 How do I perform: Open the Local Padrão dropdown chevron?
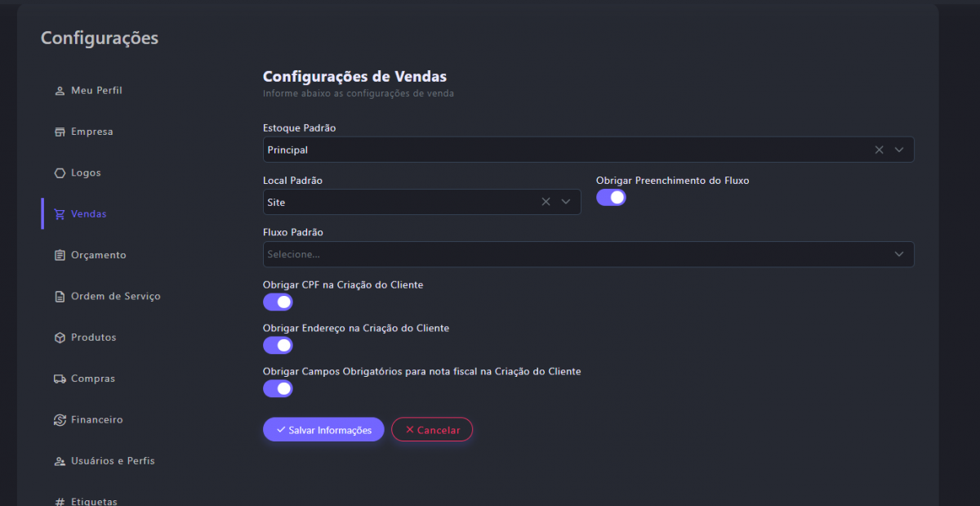click(x=566, y=202)
